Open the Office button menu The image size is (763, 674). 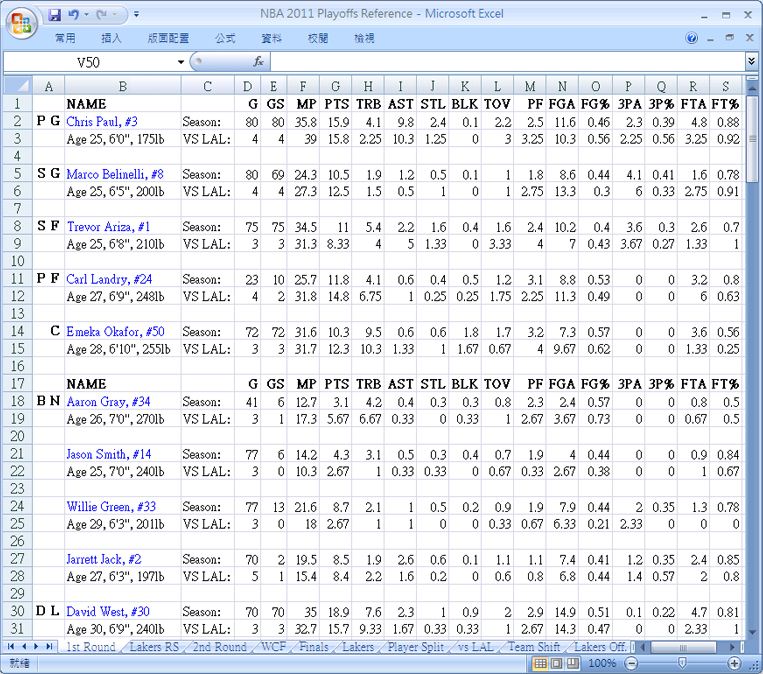[x=21, y=22]
